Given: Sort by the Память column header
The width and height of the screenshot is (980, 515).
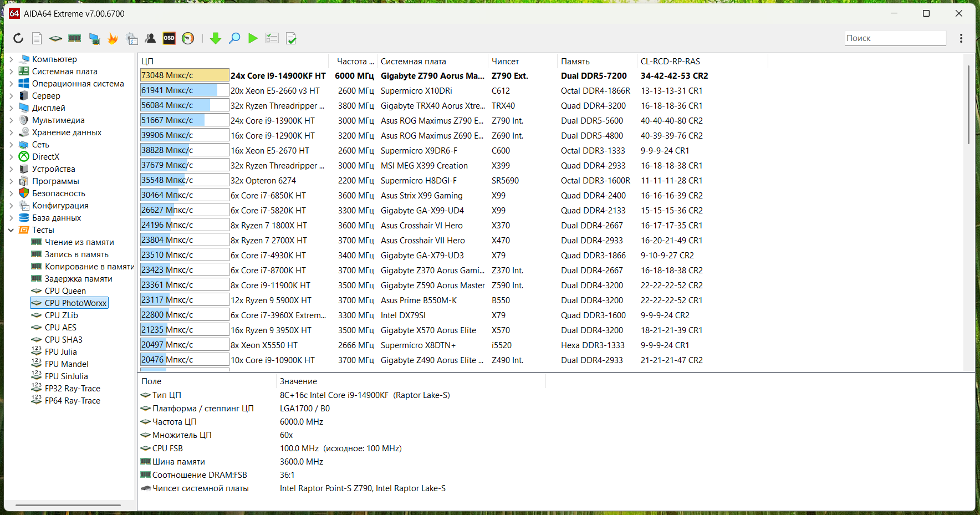Looking at the screenshot, I should [x=597, y=61].
